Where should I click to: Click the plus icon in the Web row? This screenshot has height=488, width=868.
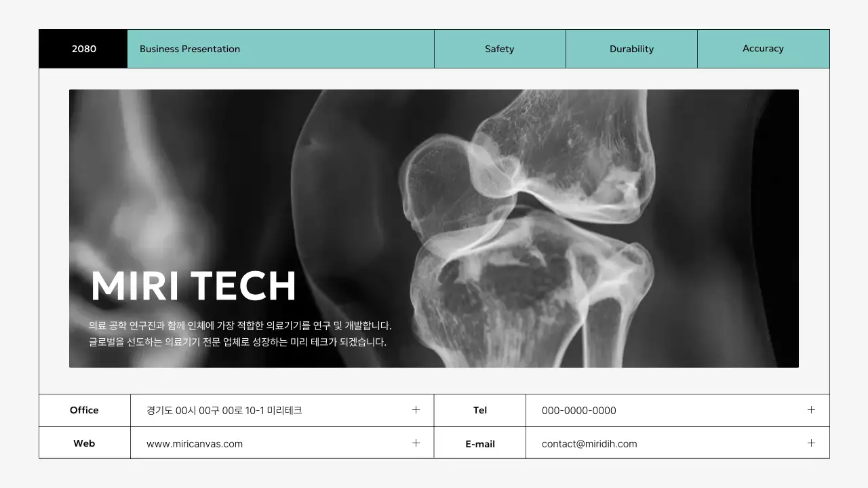(416, 443)
